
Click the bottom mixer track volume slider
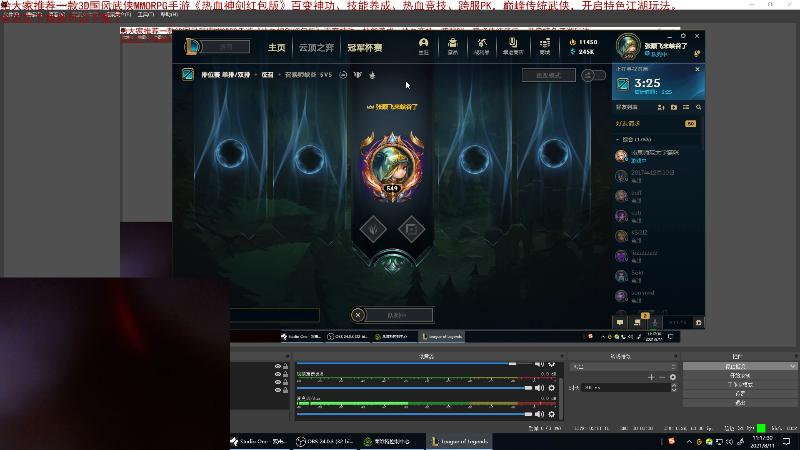pyautogui.click(x=415, y=414)
